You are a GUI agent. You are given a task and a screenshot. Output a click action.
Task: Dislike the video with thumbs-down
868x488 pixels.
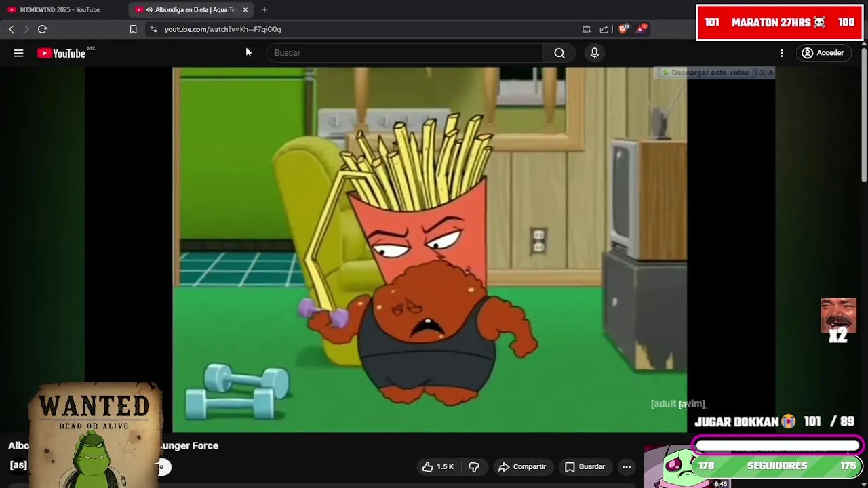(x=474, y=466)
